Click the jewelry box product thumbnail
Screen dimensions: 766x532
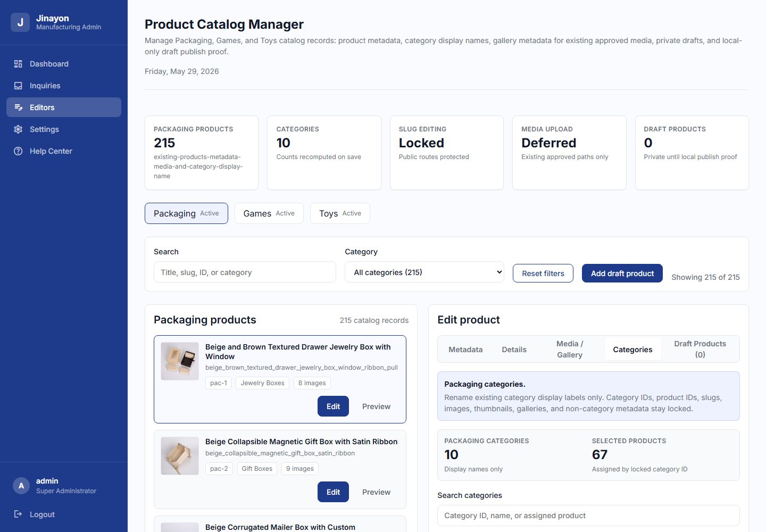coord(180,361)
